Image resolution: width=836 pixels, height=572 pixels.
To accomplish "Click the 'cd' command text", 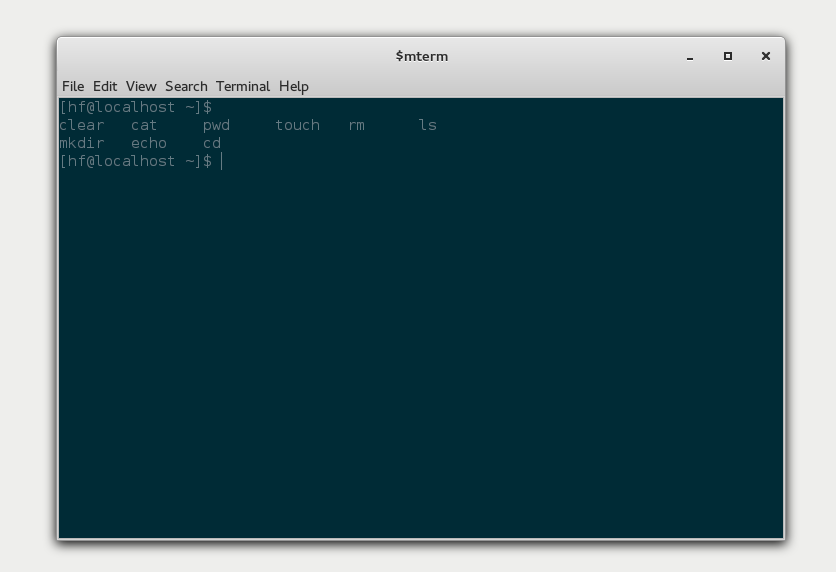I will click(212, 143).
